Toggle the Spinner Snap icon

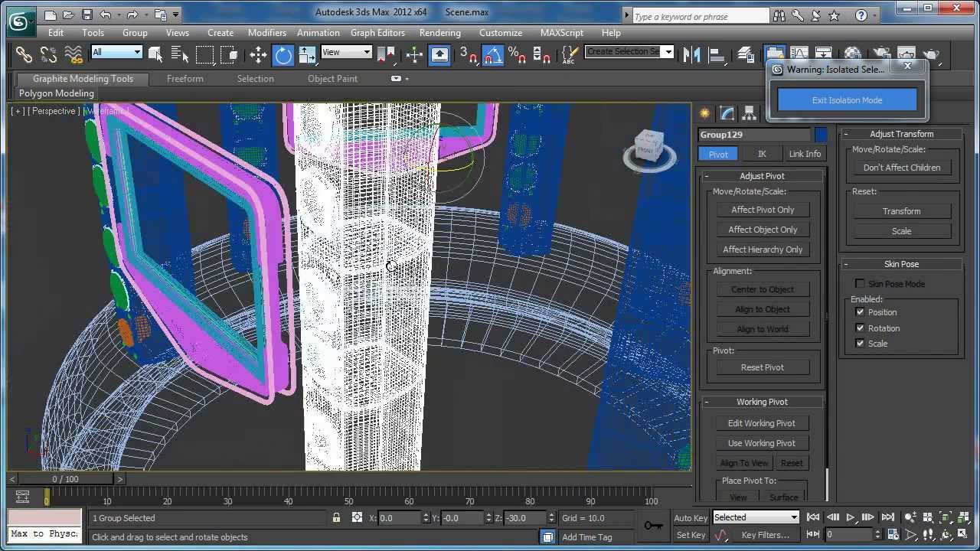[541, 54]
